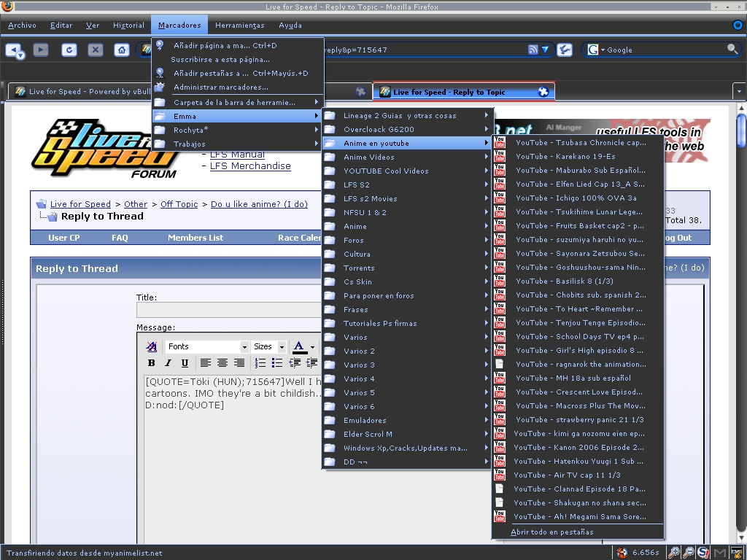
Task: Open the Archivo menu
Action: [x=22, y=26]
